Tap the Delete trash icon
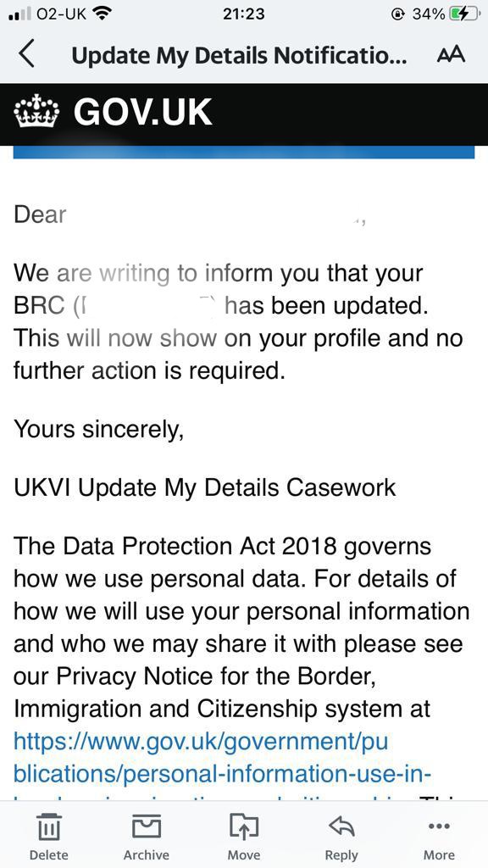488x868 pixels. pyautogui.click(x=48, y=827)
